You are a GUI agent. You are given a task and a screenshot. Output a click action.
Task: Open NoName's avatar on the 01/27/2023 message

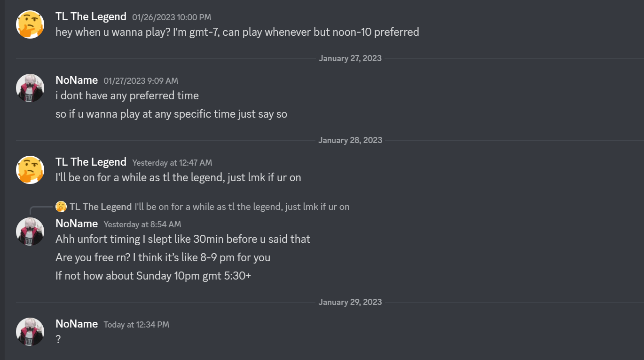point(30,88)
